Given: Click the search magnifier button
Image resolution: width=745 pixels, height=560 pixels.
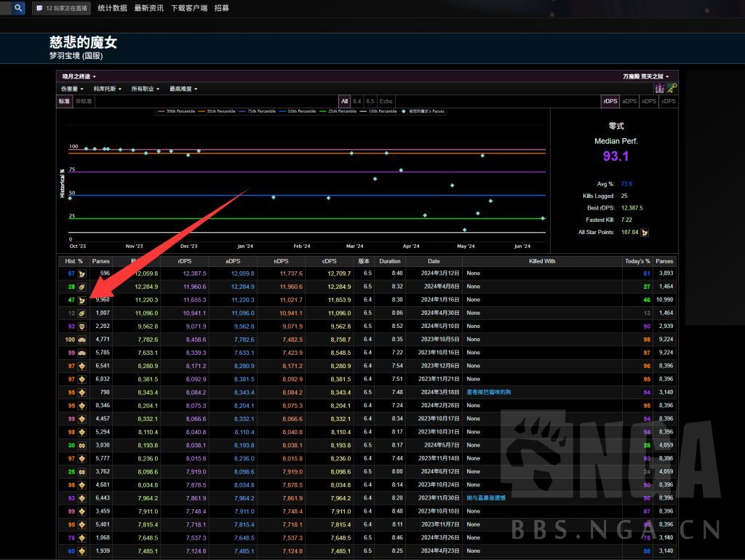Looking at the screenshot, I should [19, 8].
